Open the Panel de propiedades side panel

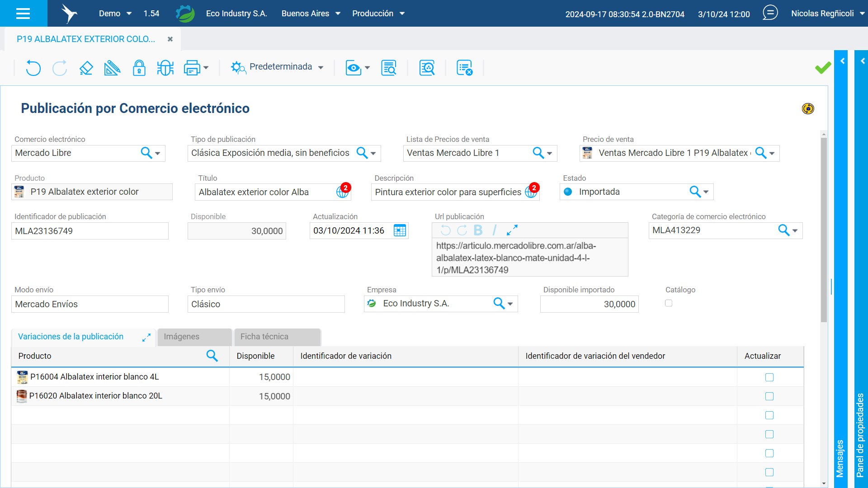[860, 435]
